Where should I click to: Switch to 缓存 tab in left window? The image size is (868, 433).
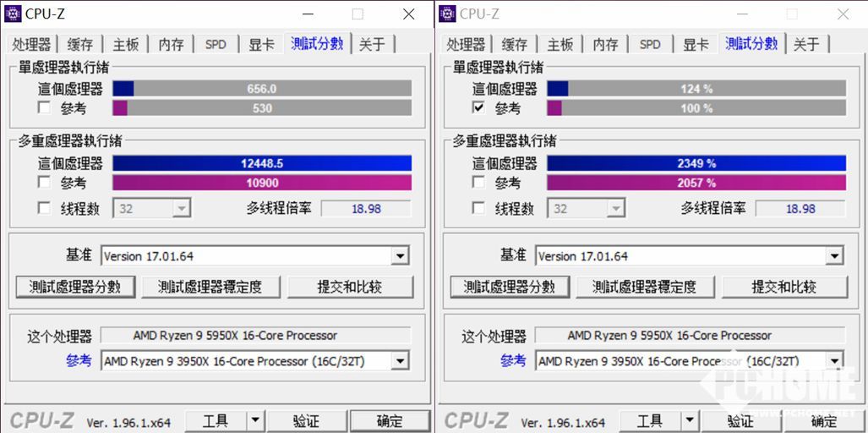[80, 44]
